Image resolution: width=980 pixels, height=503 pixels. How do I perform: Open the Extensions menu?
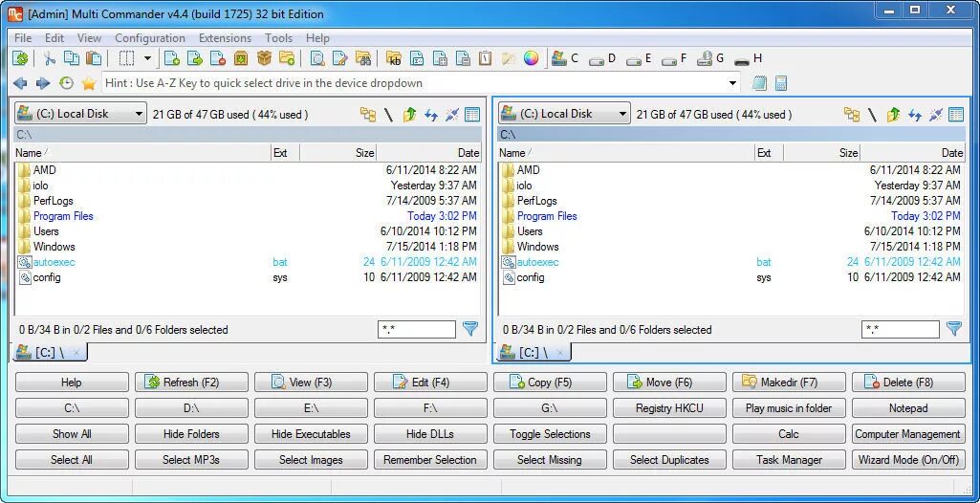pos(225,38)
